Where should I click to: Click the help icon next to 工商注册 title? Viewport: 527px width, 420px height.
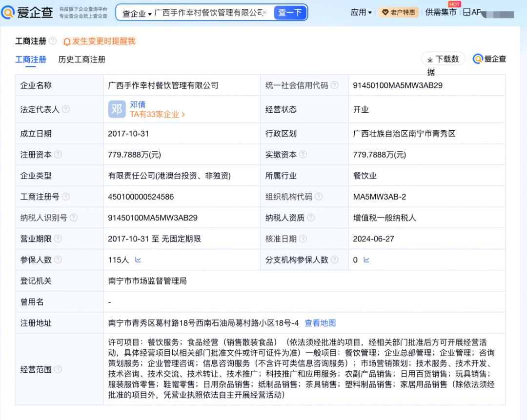coord(53,41)
